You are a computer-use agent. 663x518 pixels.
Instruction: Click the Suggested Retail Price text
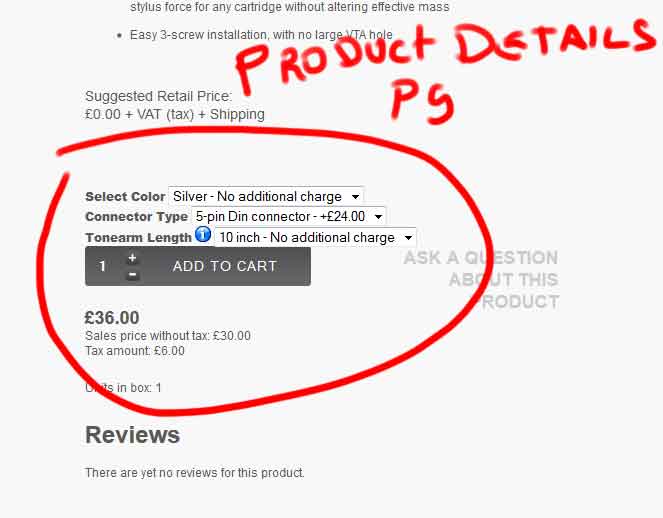pos(159,96)
